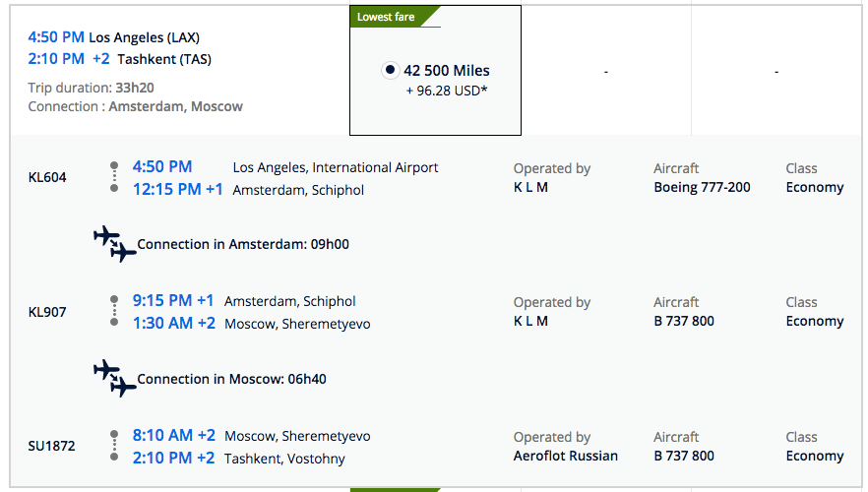This screenshot has height=492, width=868.
Task: Click the Amsterdam connection planes icon
Action: click(114, 245)
